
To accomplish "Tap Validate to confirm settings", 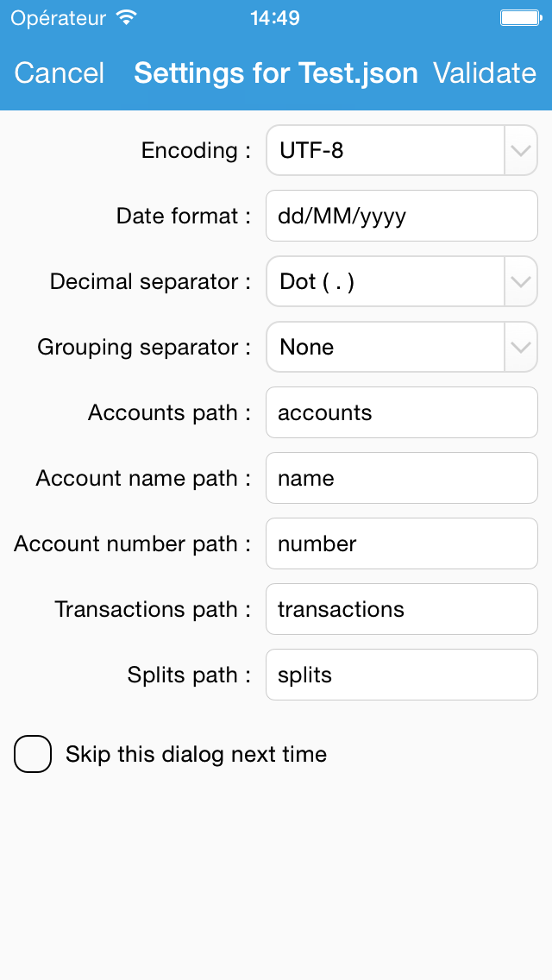I will point(485,73).
